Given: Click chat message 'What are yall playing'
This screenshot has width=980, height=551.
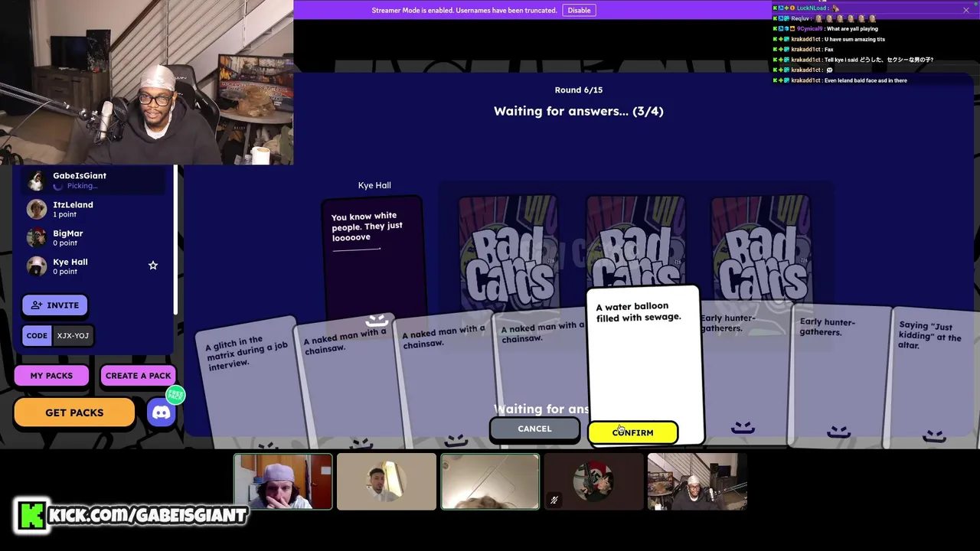Looking at the screenshot, I should [851, 29].
